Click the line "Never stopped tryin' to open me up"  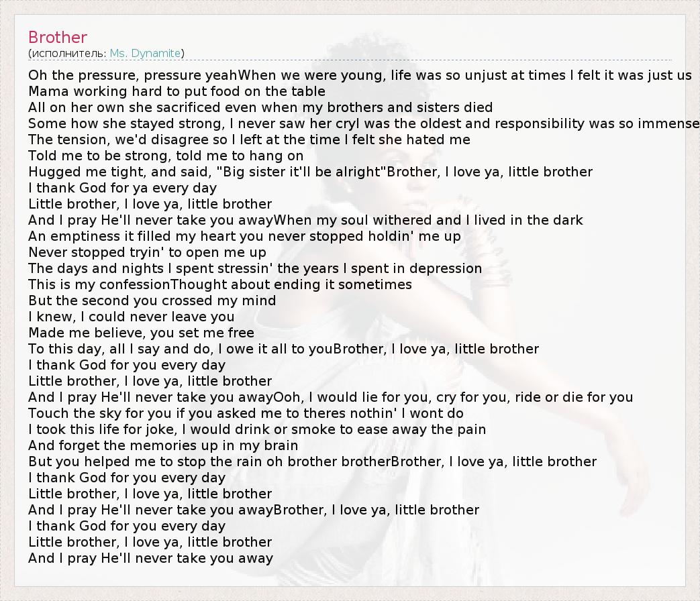click(147, 252)
